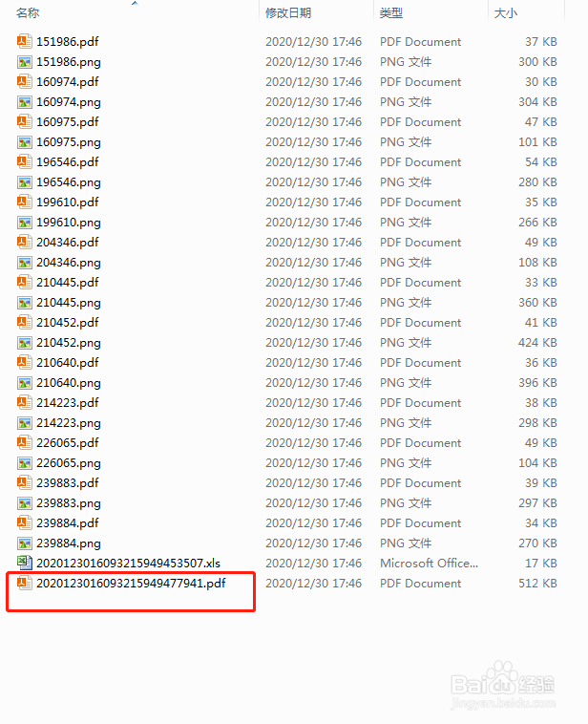Click the PDF icon of 160975.pdf
This screenshot has width=588, height=724.
[25, 122]
